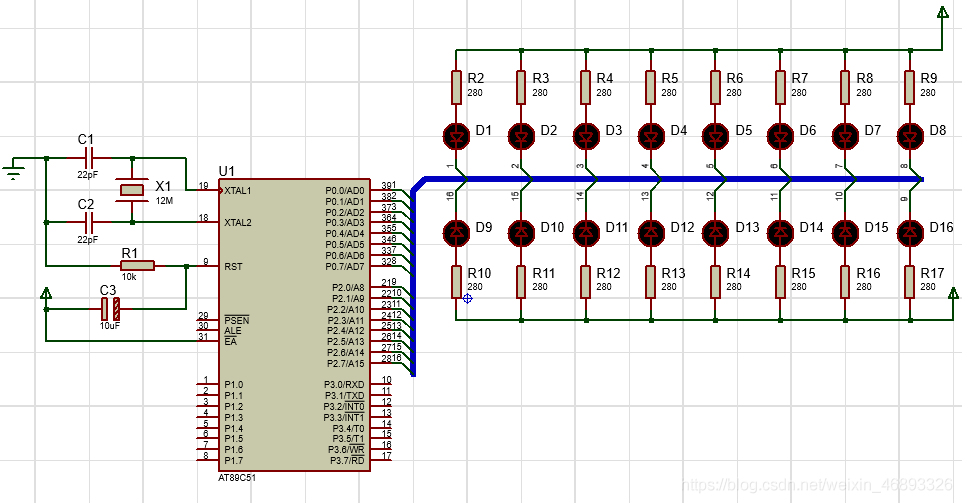Select the P1.0 pin 1
This screenshot has height=503, width=962.
pos(207,384)
